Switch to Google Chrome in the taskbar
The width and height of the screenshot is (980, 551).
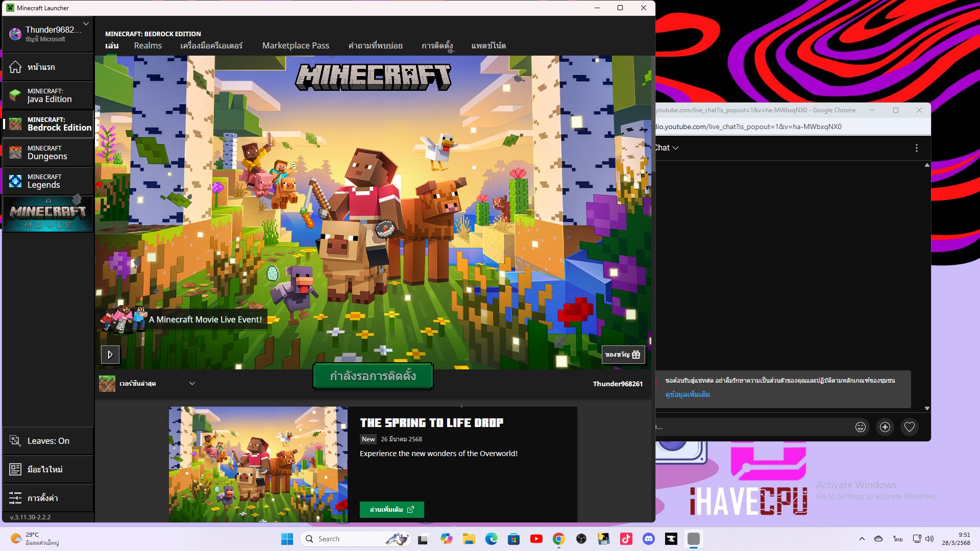559,539
